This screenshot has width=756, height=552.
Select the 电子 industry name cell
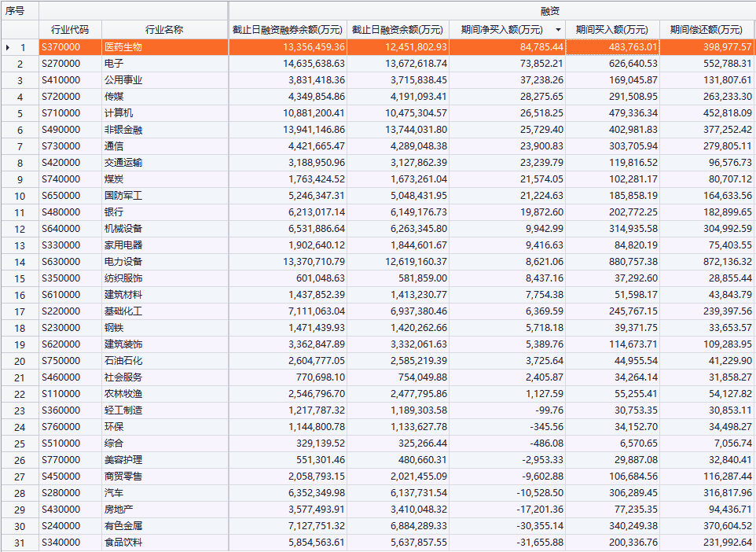click(x=164, y=64)
